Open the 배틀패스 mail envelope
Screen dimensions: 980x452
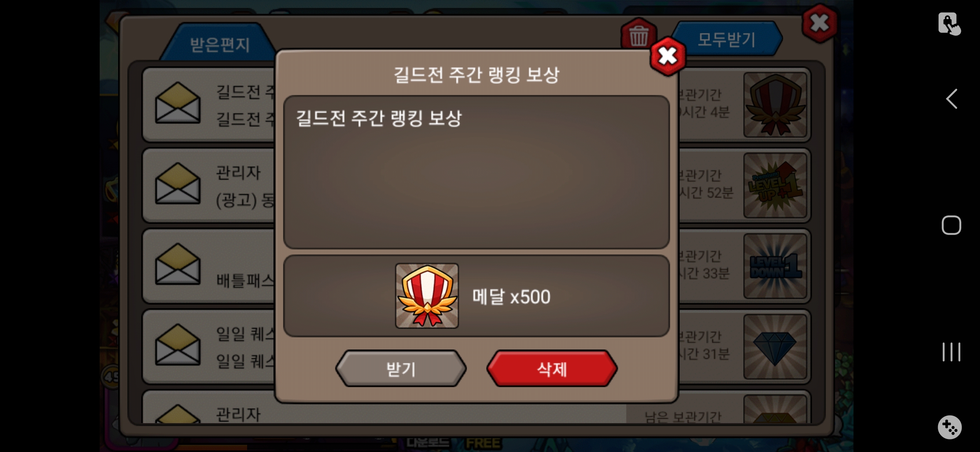click(x=178, y=265)
